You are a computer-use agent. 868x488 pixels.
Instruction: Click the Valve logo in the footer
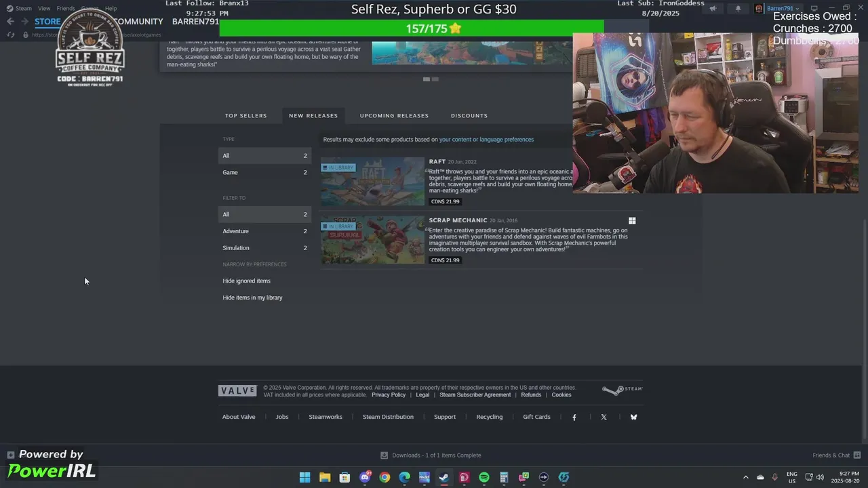(237, 390)
